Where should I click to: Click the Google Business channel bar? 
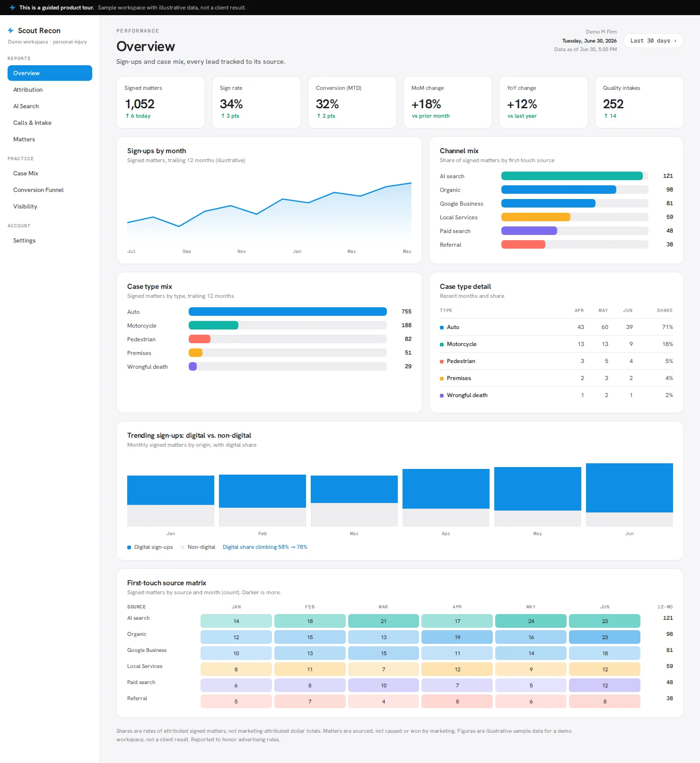coord(548,203)
